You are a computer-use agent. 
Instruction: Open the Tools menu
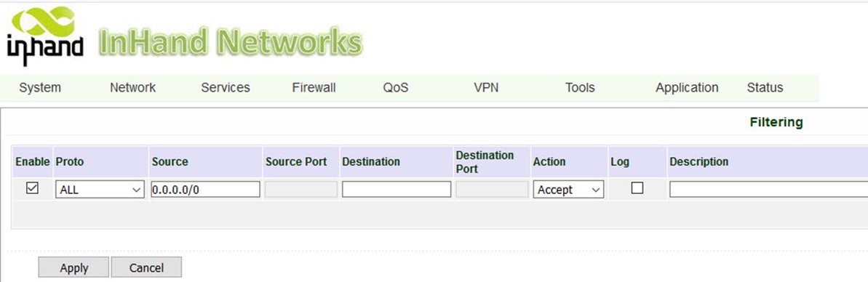pos(580,87)
